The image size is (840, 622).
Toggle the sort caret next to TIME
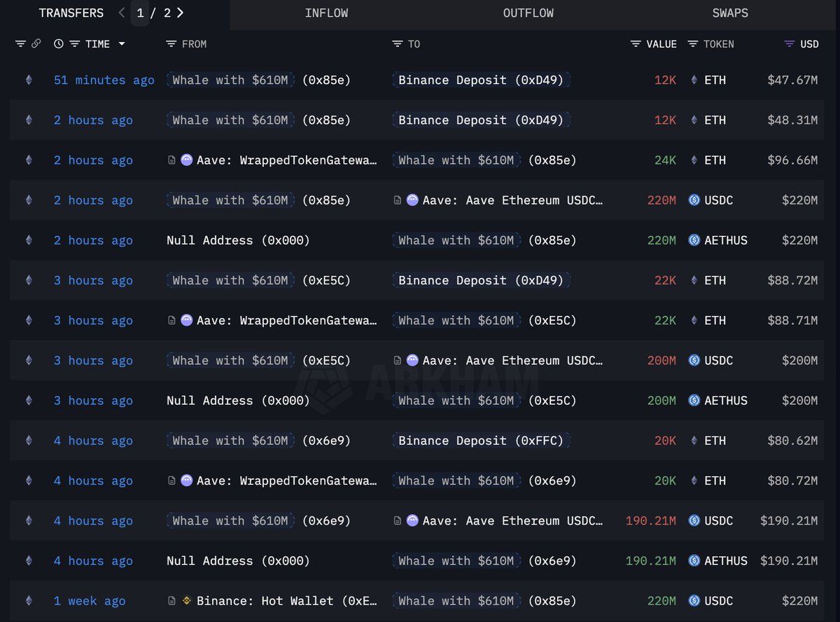tap(122, 43)
